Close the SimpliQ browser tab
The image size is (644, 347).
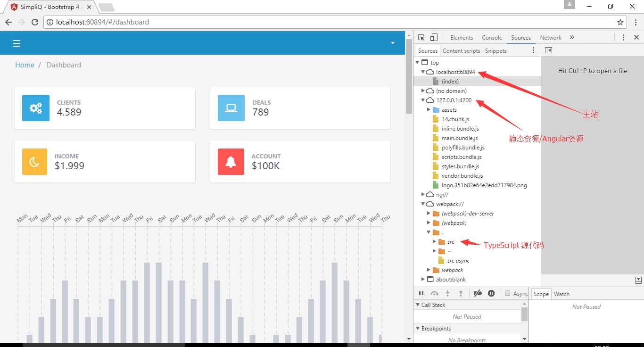pyautogui.click(x=89, y=7)
